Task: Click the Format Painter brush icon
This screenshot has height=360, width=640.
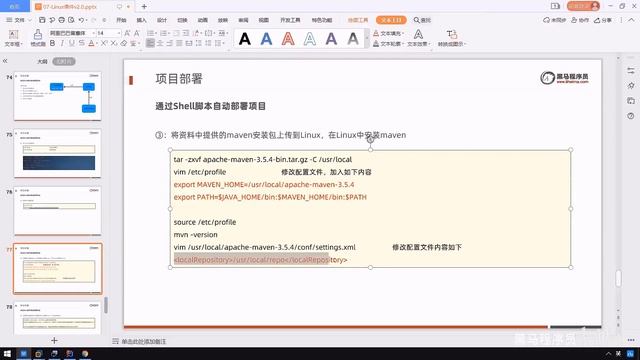Action: [x=38, y=34]
